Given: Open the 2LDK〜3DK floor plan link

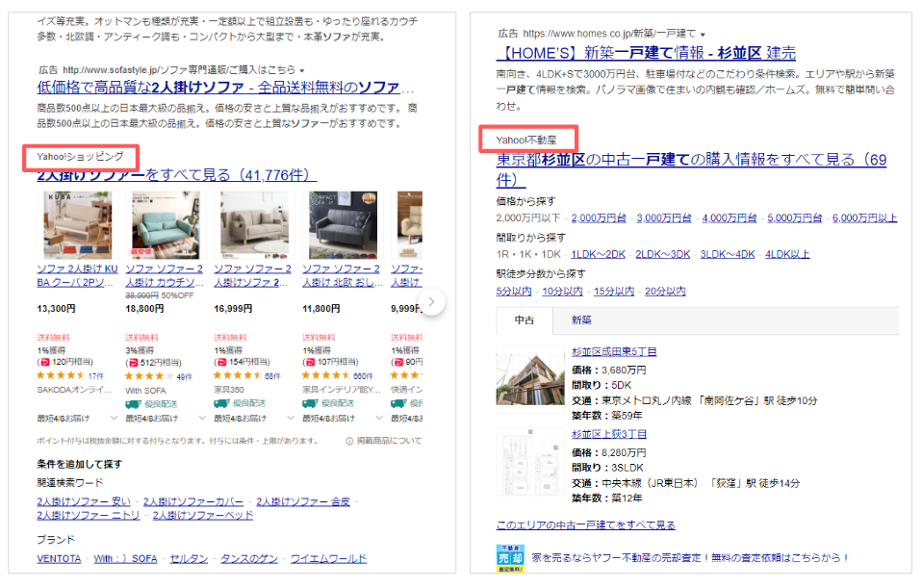Looking at the screenshot, I should pyautogui.click(x=663, y=255).
